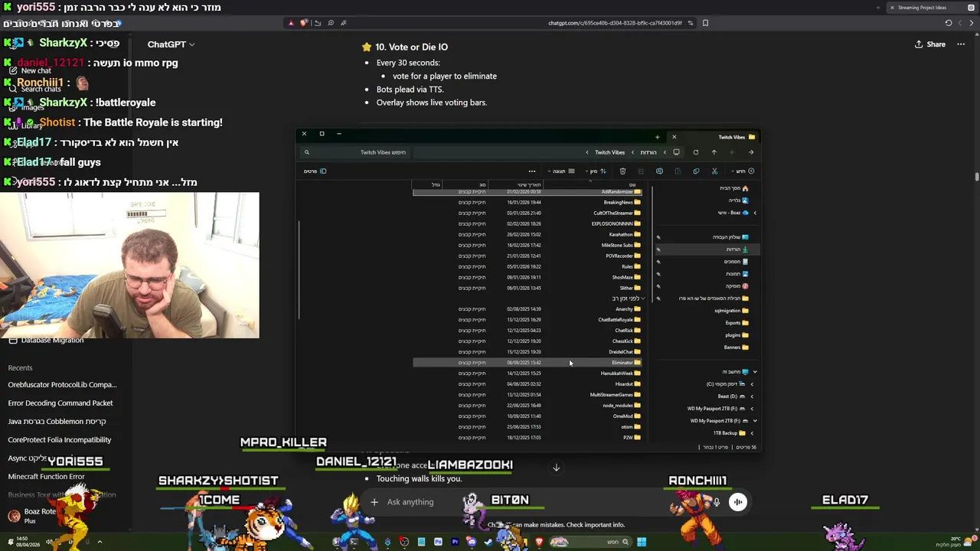Click Explorer's Refresh button
The width and height of the screenshot is (980, 551).
(x=696, y=152)
